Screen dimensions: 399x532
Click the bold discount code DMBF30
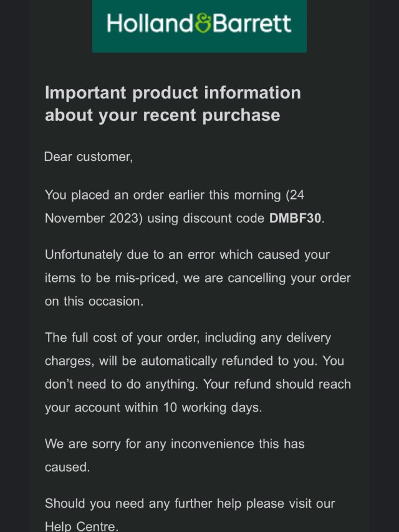[296, 218]
